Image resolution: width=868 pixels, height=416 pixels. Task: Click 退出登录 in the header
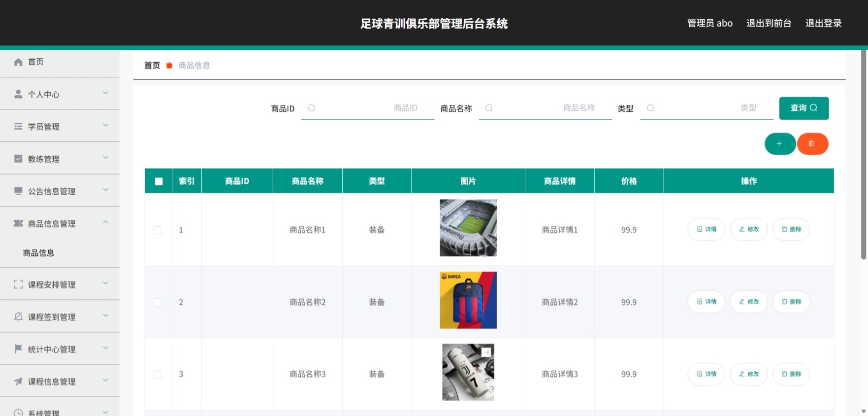tap(823, 23)
